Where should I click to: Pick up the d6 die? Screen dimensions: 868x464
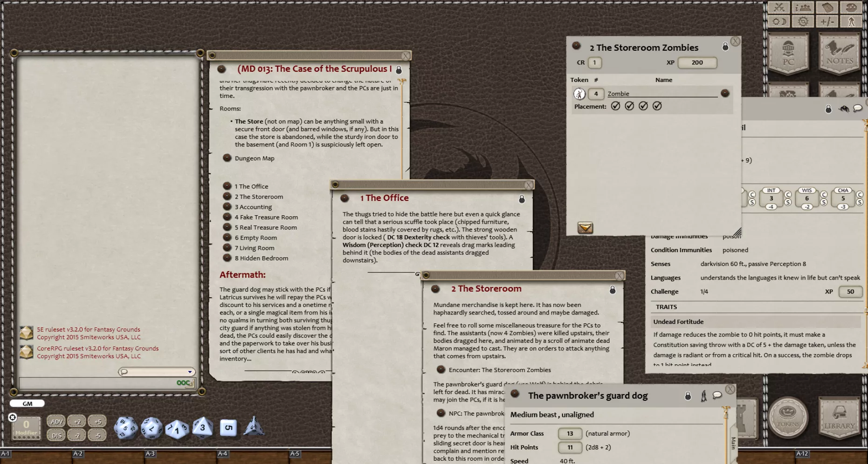[228, 428]
